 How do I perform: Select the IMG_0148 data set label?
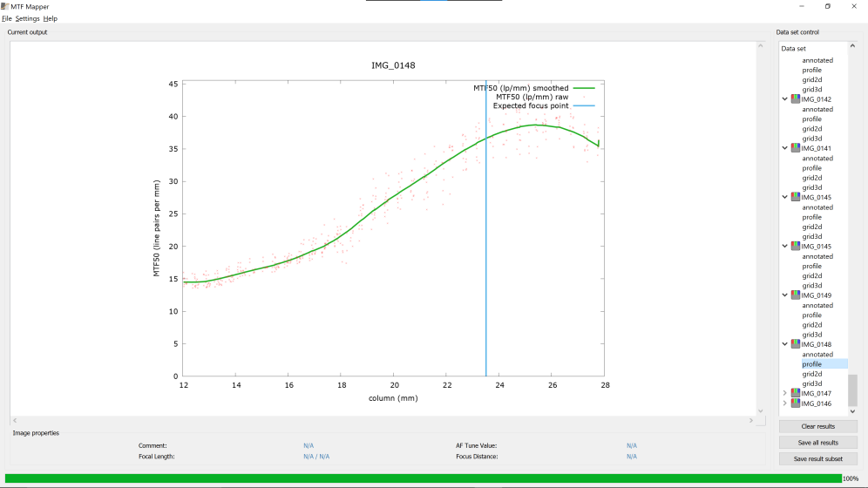point(816,344)
